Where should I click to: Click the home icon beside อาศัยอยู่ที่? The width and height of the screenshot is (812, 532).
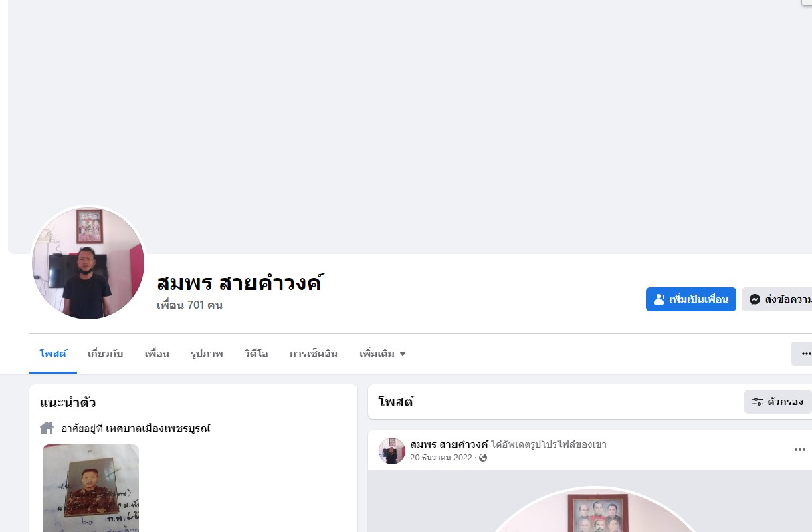[x=47, y=428]
